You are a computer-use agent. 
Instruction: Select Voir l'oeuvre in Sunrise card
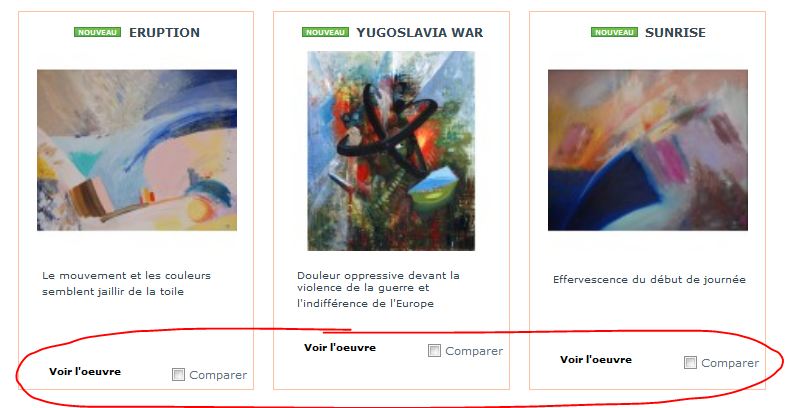pos(596,359)
